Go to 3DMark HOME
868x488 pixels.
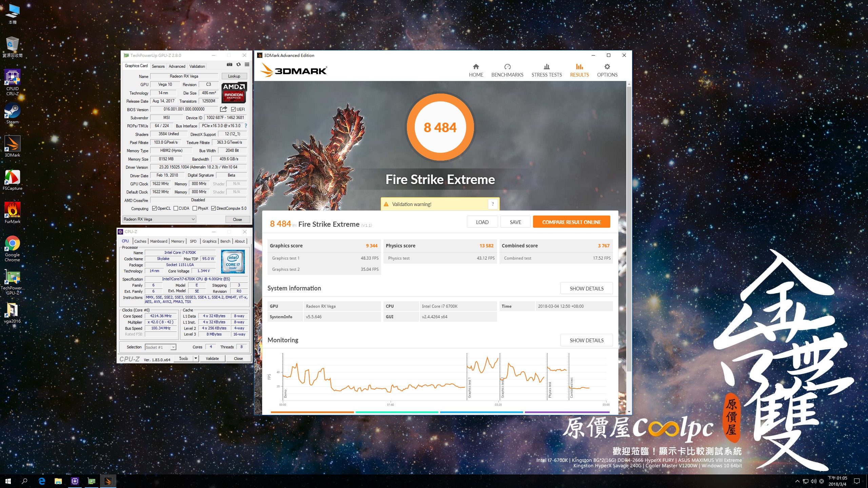476,70
